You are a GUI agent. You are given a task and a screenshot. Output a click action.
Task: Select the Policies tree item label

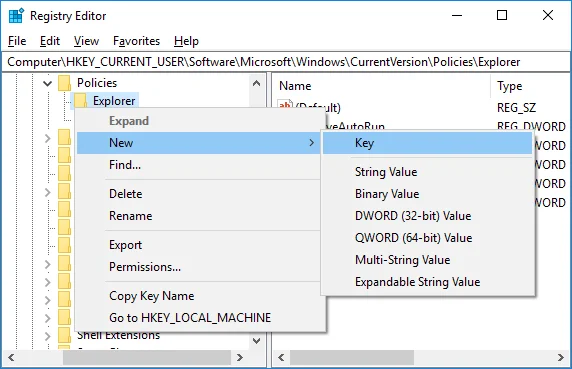click(97, 83)
